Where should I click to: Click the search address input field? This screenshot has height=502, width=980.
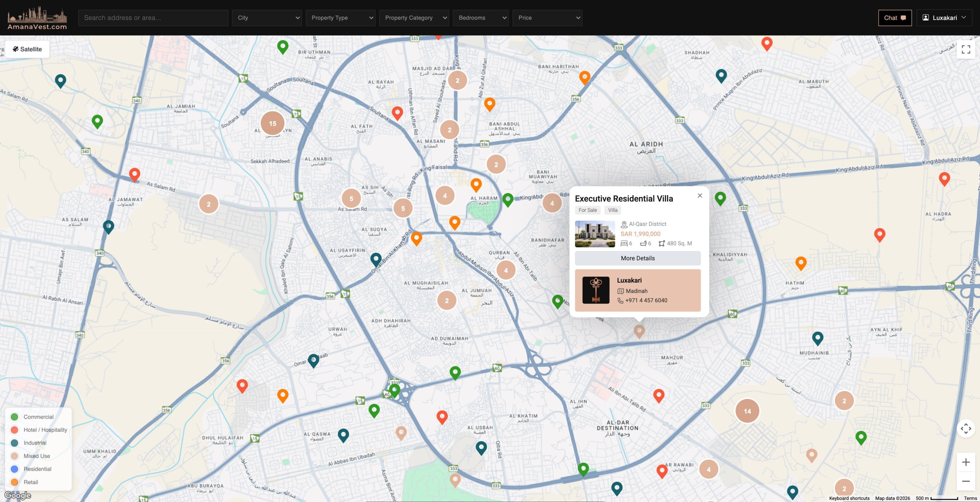[153, 18]
